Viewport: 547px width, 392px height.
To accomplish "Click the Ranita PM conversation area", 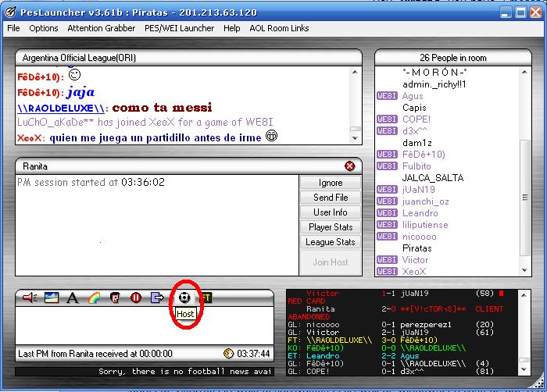I will click(157, 225).
